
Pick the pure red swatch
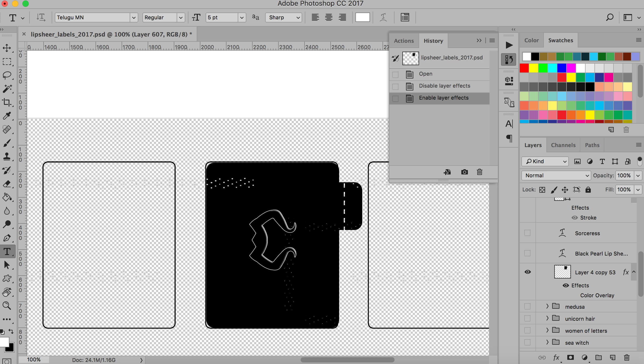click(524, 68)
